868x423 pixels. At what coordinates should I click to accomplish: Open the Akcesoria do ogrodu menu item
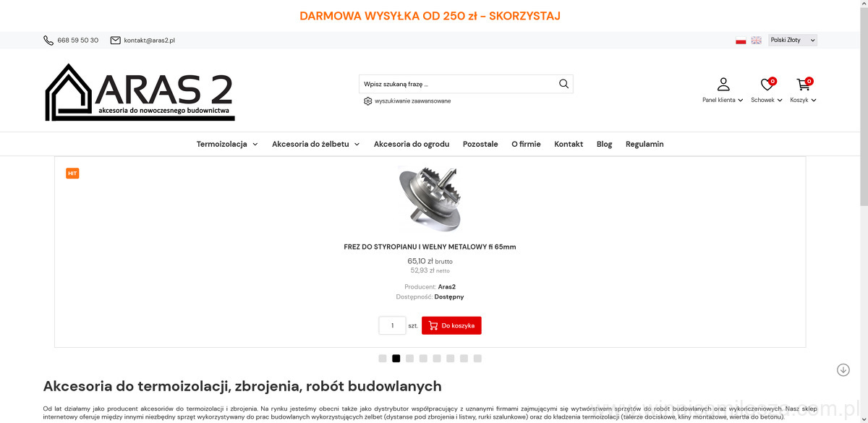(412, 144)
